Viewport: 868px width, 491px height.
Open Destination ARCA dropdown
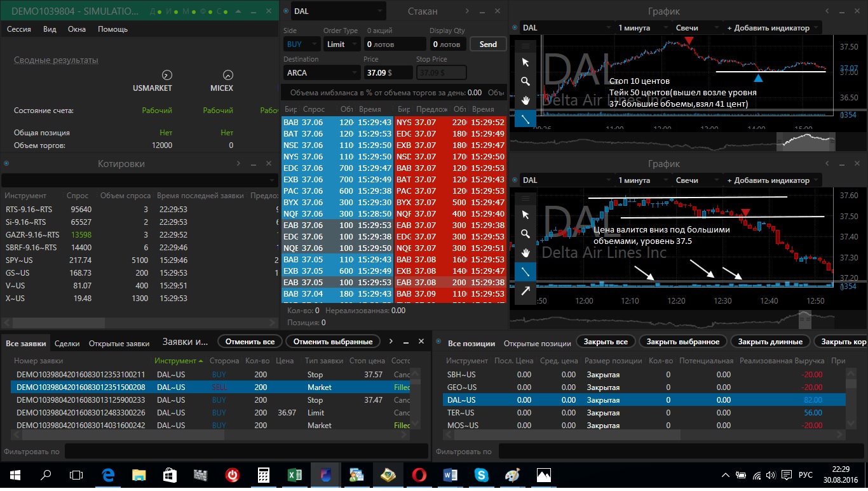[x=321, y=73]
